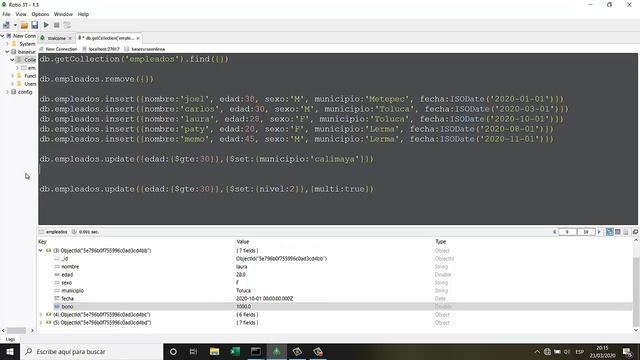This screenshot has height=360, width=640.
Task: Expand the System folder in tree
Action: pos(7,44)
